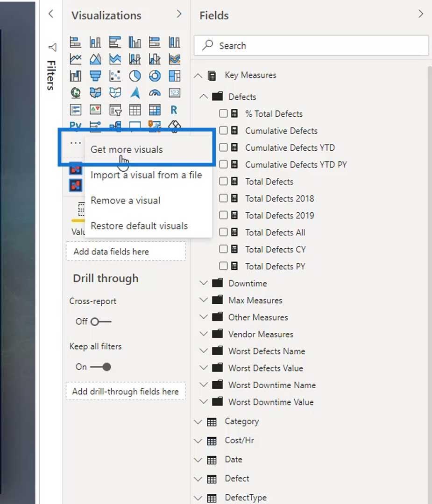Choose Restore default visuals option
Image resolution: width=432 pixels, height=504 pixels.
pos(148,226)
